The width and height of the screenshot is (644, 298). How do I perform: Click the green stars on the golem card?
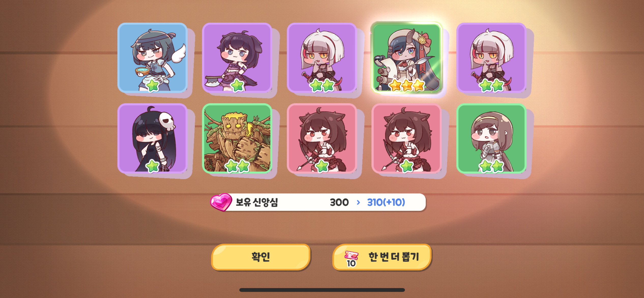[237, 166]
